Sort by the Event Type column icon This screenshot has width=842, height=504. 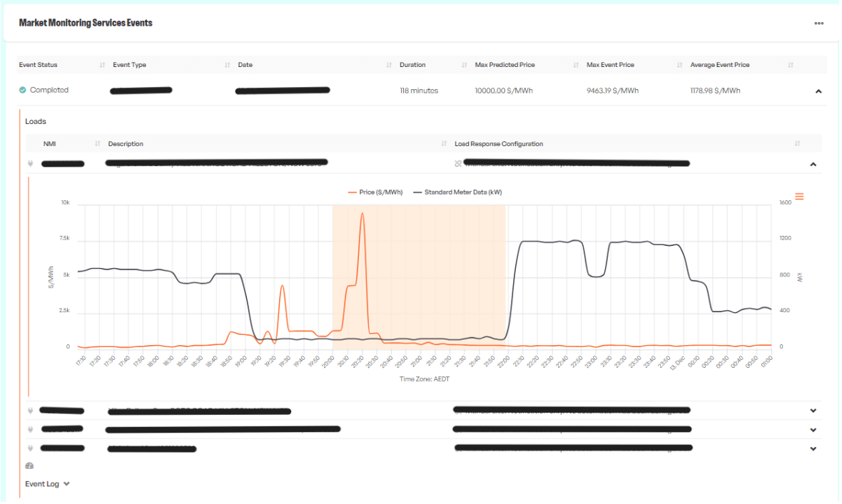[228, 66]
